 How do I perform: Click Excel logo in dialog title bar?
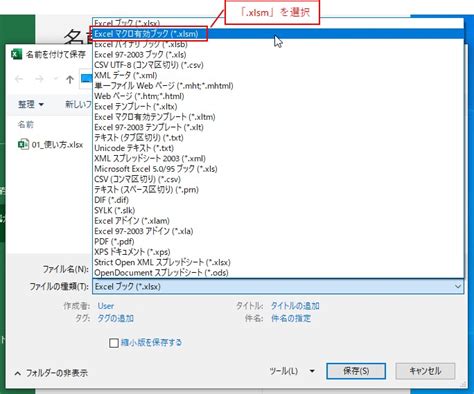click(x=17, y=54)
